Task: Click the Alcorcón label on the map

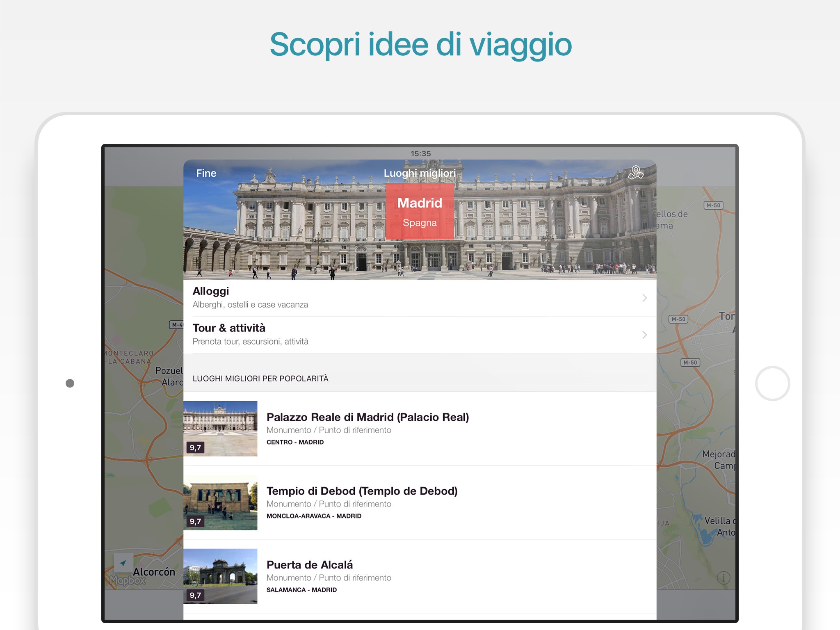Action: pyautogui.click(x=154, y=572)
